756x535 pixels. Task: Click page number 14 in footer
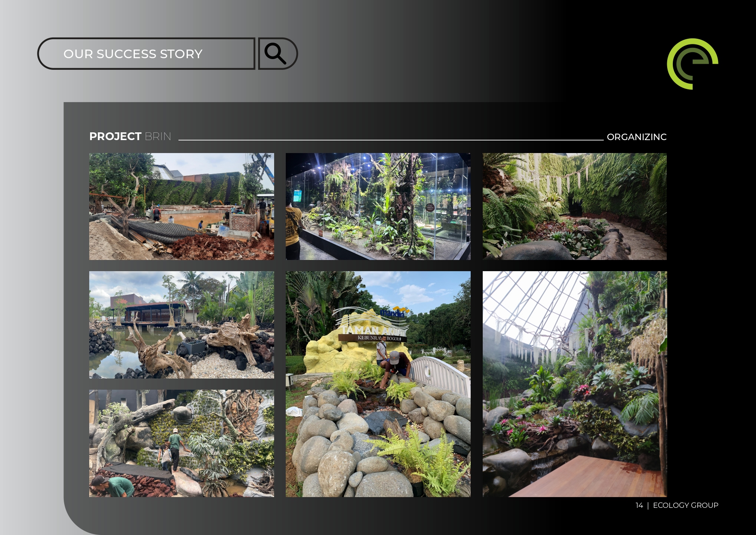(639, 505)
